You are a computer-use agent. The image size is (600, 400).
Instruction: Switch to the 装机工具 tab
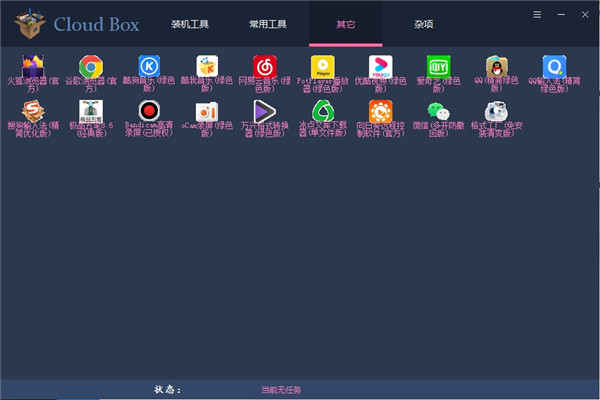[189, 23]
